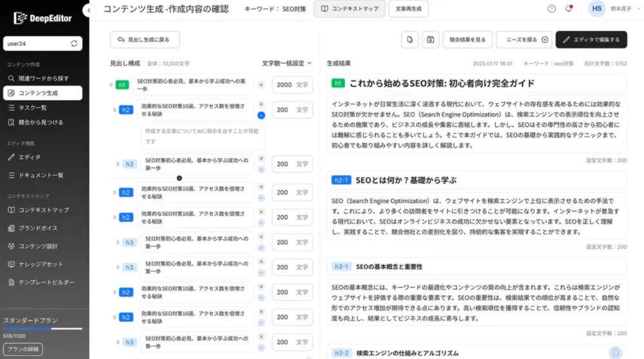The height and width of the screenshot is (359, 644).
Task: Click the icon beside コンテンツ設計
Action: tap(11, 246)
